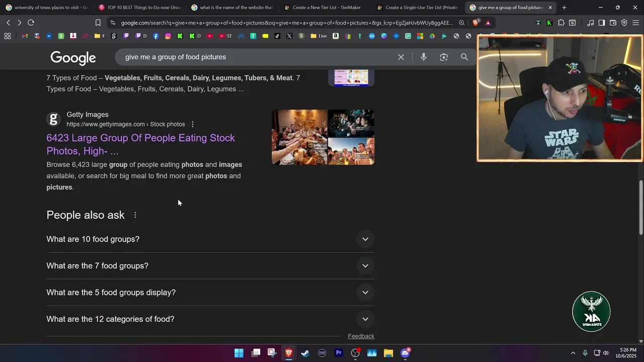Open Adobe Premiere Pro from the taskbar
Image resolution: width=644 pixels, height=362 pixels.
tap(339, 353)
